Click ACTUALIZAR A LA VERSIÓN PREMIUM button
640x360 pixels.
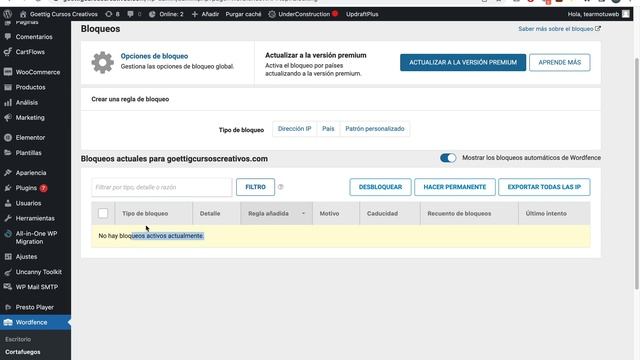tap(463, 62)
